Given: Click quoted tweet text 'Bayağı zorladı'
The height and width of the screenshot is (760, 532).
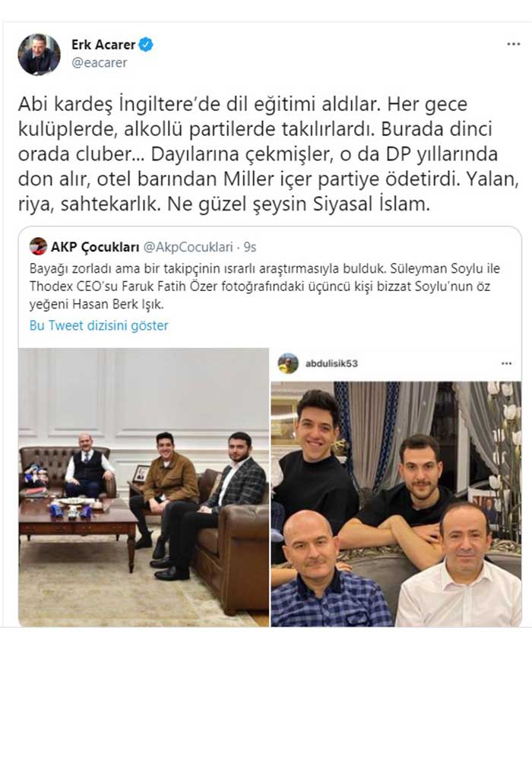Looking at the screenshot, I should coord(265,286).
